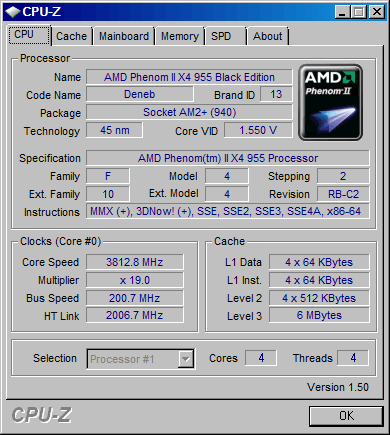Switch to the Mainboard tab
The height and width of the screenshot is (435, 390).
coord(124,36)
